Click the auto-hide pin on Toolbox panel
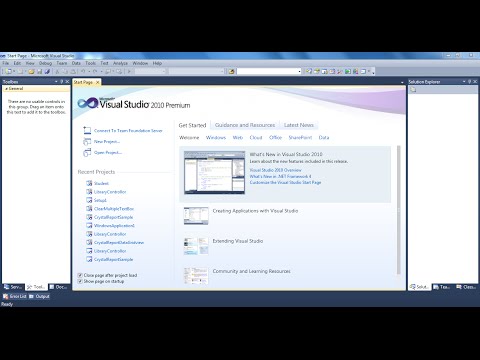 61,81
